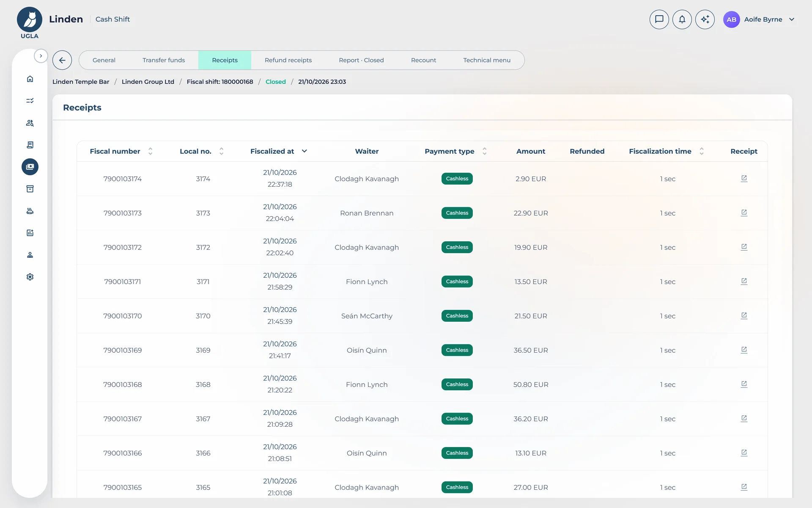Viewport: 812px width, 508px height.
Task: Click waiter Seán McCarthy cell
Action: point(367,316)
